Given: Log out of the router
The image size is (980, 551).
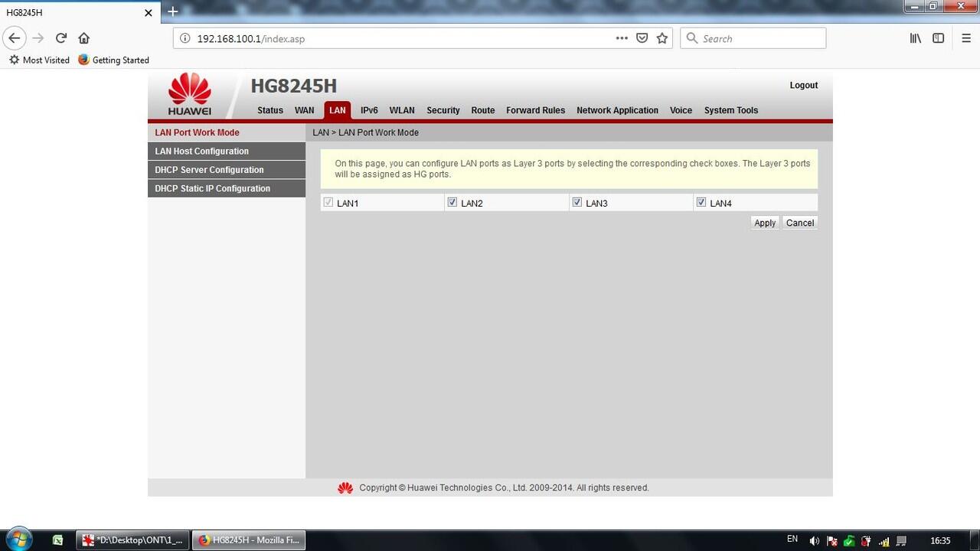Looking at the screenshot, I should [804, 85].
